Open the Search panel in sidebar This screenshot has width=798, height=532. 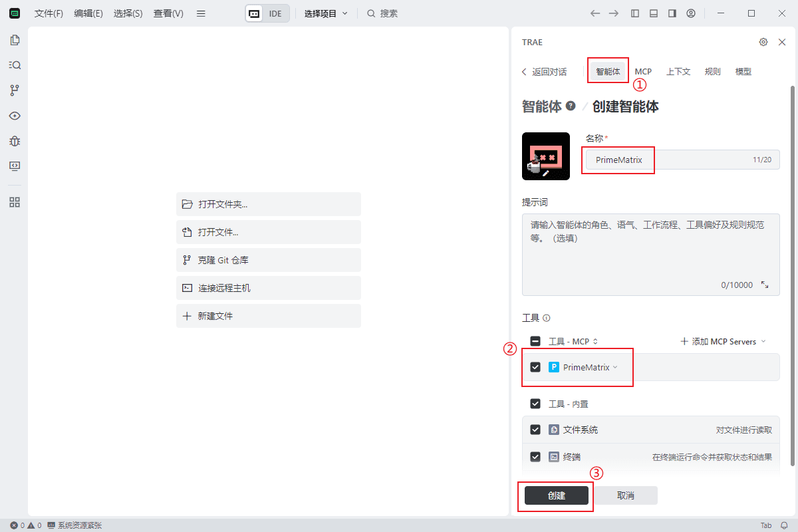click(15, 65)
